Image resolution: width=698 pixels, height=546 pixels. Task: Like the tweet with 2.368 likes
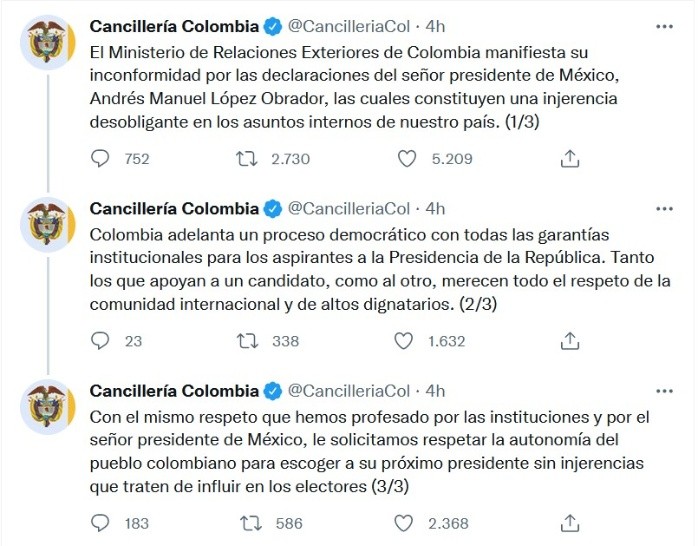[x=406, y=523]
